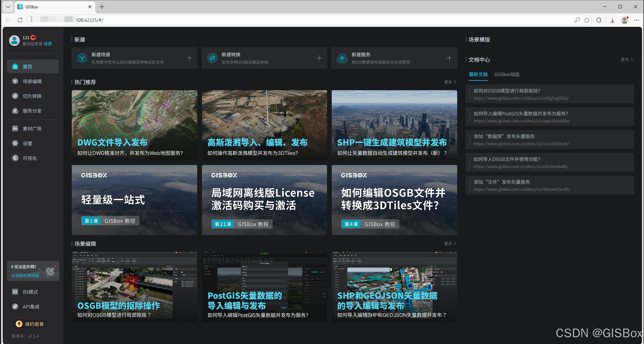Open 设置 settings in the sidebar

pyautogui.click(x=33, y=143)
